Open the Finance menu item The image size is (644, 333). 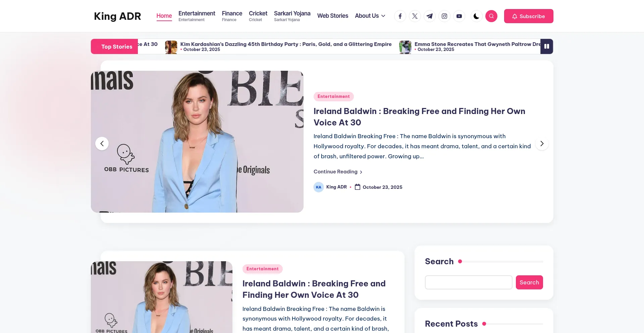232,16
